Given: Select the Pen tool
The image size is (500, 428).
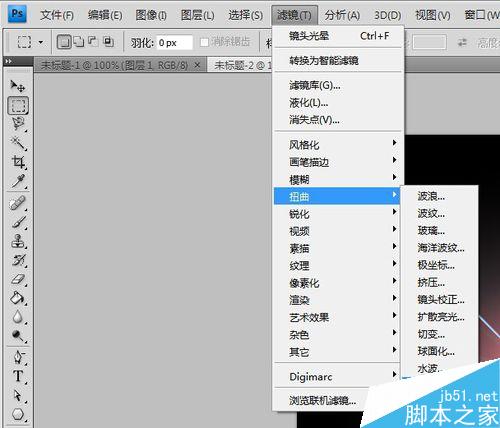Looking at the screenshot, I should tap(18, 358).
